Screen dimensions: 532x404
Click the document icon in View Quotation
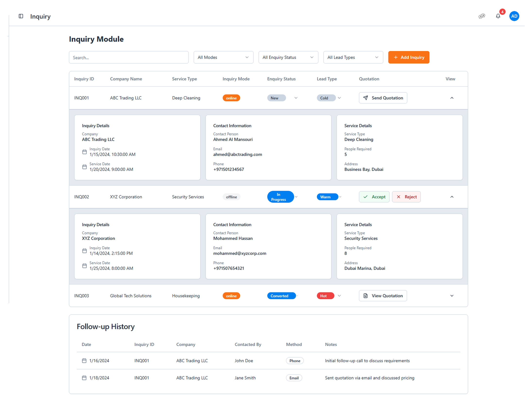365,296
